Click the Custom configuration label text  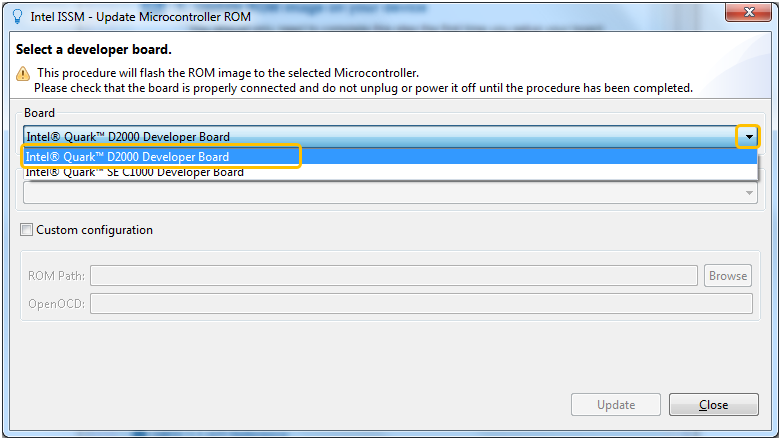(95, 230)
